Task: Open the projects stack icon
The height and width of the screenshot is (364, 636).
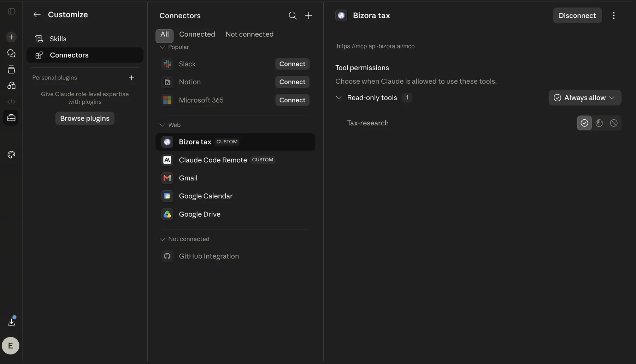Action: point(11,70)
